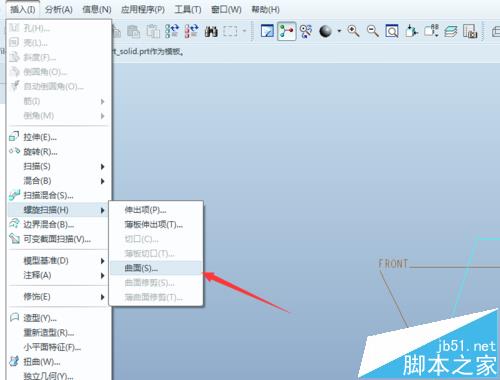This screenshot has height=380, width=500.
Task: Choose 拉伸(E)... extrude menu entry
Action: point(58,137)
